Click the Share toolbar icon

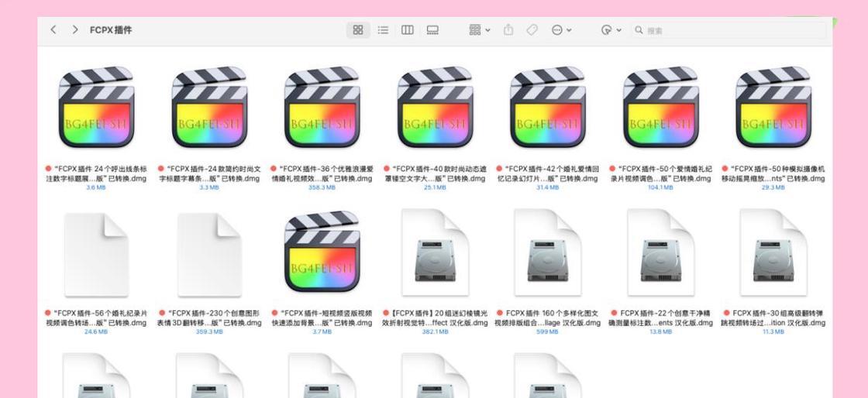508,30
